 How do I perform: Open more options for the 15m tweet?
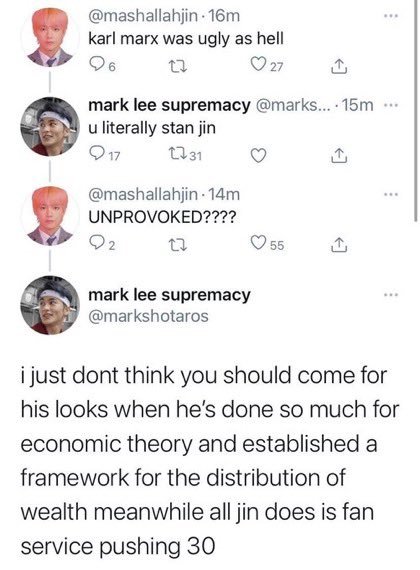tap(391, 105)
